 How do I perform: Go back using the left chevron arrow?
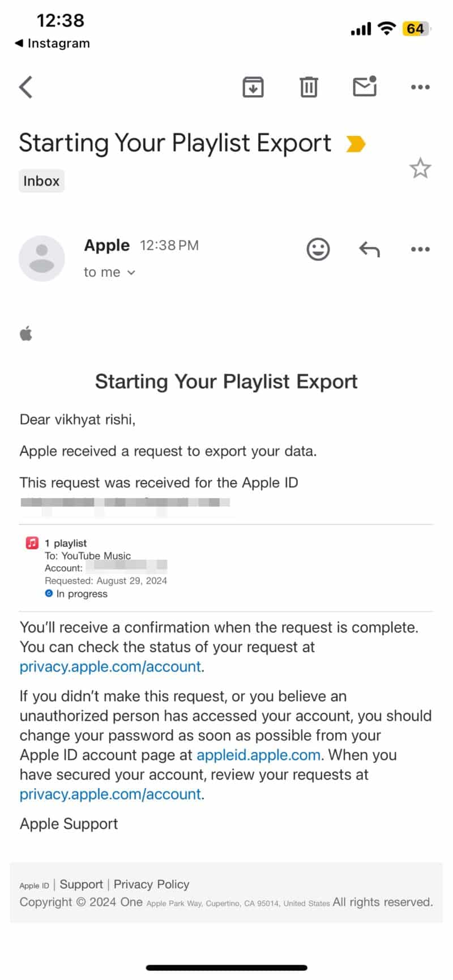(25, 87)
